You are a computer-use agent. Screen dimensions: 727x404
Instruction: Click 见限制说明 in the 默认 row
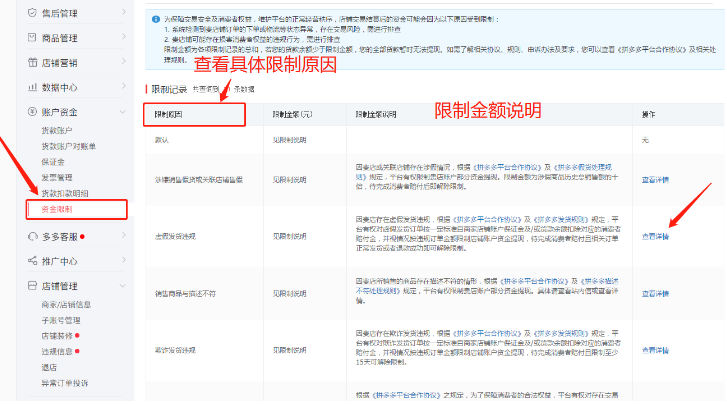click(289, 140)
